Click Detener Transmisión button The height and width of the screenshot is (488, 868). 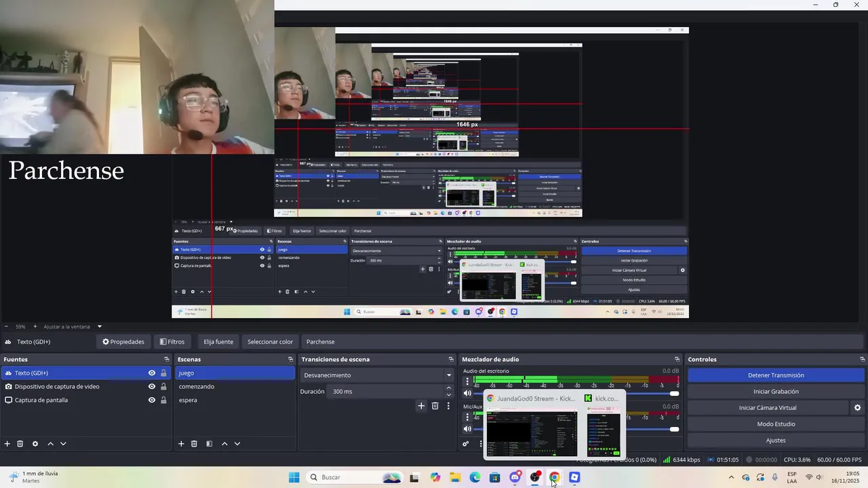[x=776, y=375]
